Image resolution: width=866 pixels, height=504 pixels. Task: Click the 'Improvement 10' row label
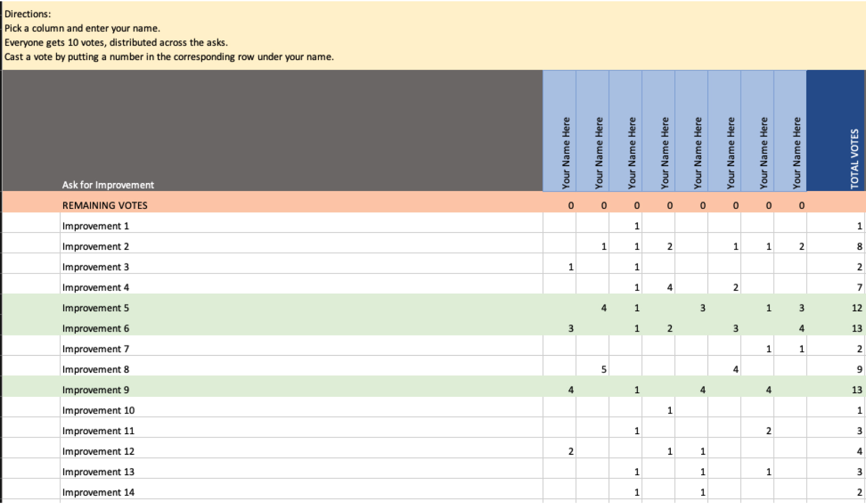(x=99, y=410)
